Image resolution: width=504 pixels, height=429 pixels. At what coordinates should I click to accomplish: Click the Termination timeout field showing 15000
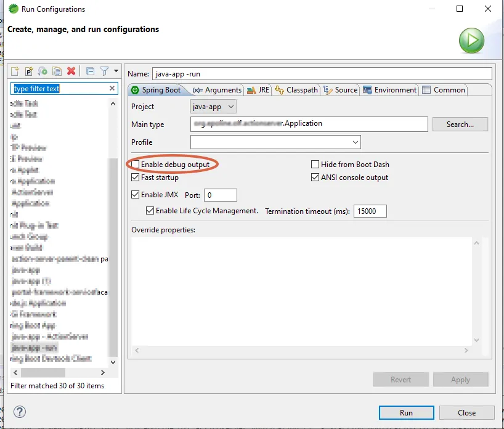pos(370,211)
